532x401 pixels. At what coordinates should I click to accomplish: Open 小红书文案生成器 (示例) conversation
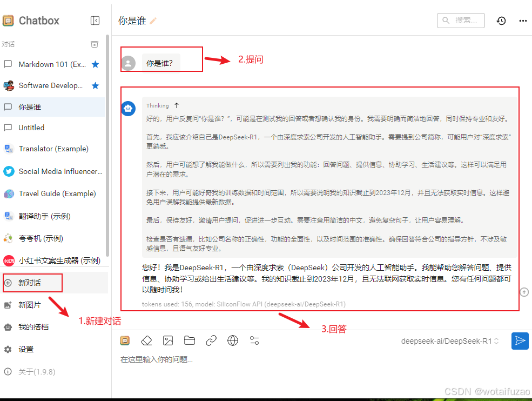coord(52,260)
